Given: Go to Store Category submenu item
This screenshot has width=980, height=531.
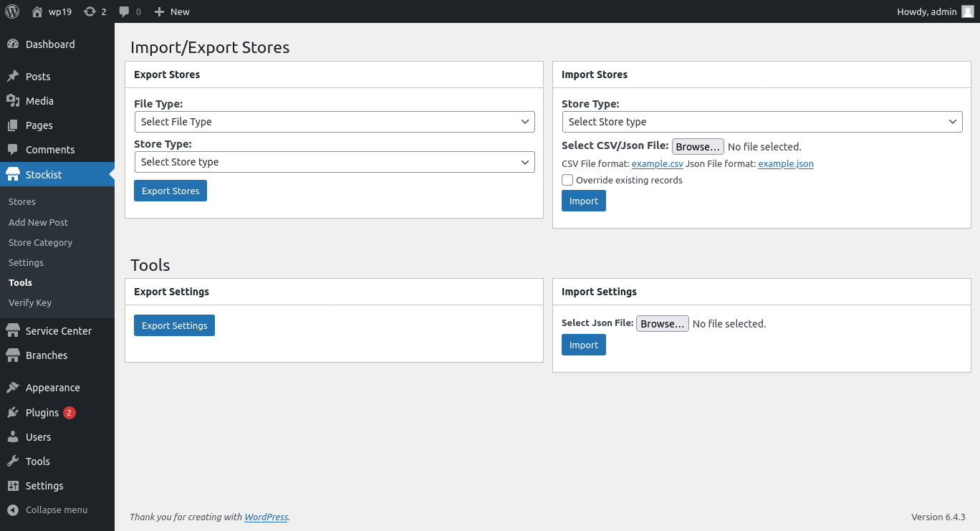Looking at the screenshot, I should pyautogui.click(x=40, y=242).
